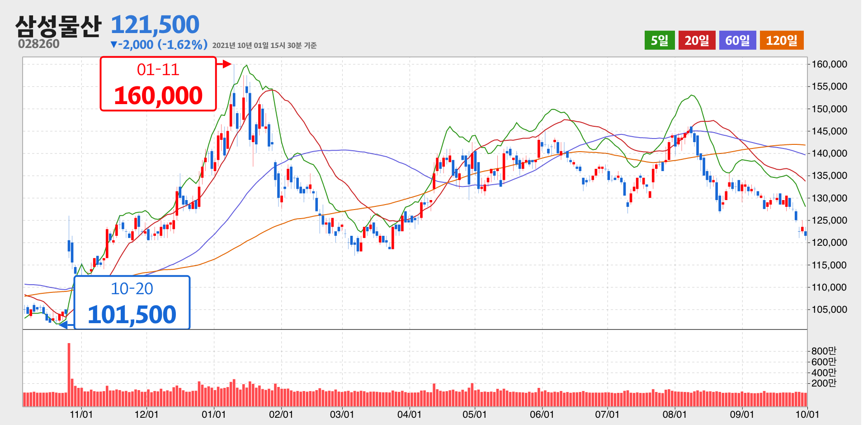Click the 09/01 date axis label

pos(742,414)
